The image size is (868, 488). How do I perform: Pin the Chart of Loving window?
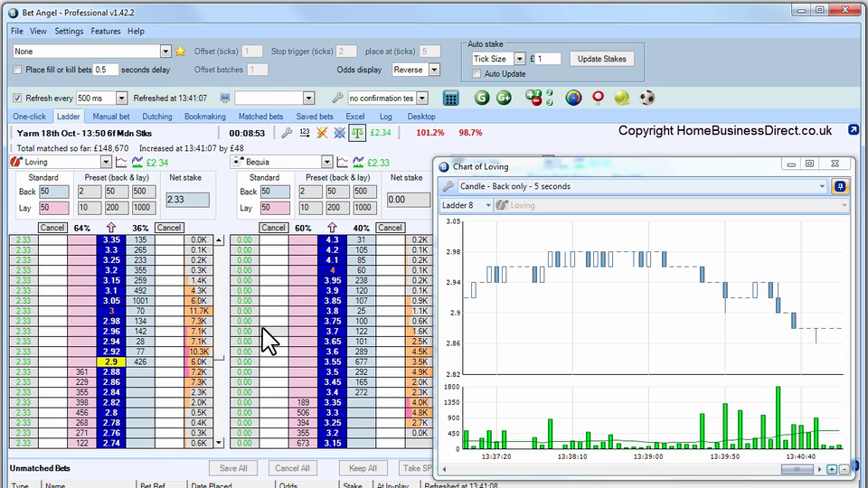pyautogui.click(x=840, y=186)
